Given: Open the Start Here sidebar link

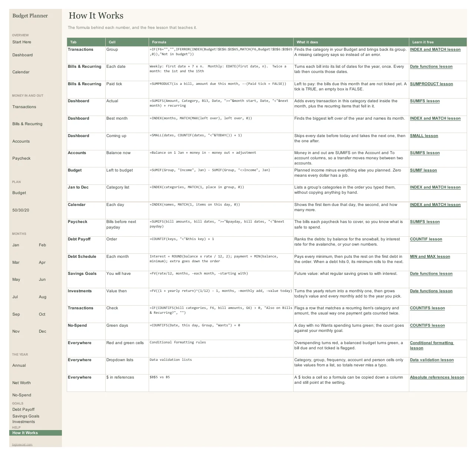Looking at the screenshot, I should [x=22, y=42].
